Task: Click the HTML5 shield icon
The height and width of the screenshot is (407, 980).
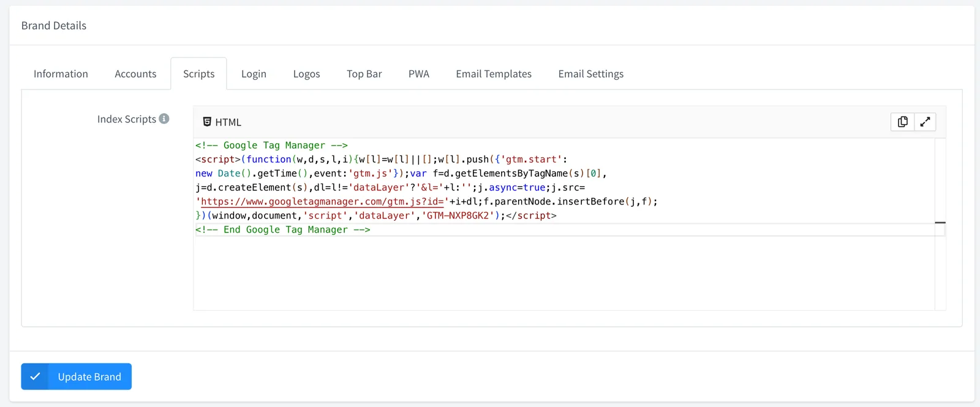Action: (207, 122)
